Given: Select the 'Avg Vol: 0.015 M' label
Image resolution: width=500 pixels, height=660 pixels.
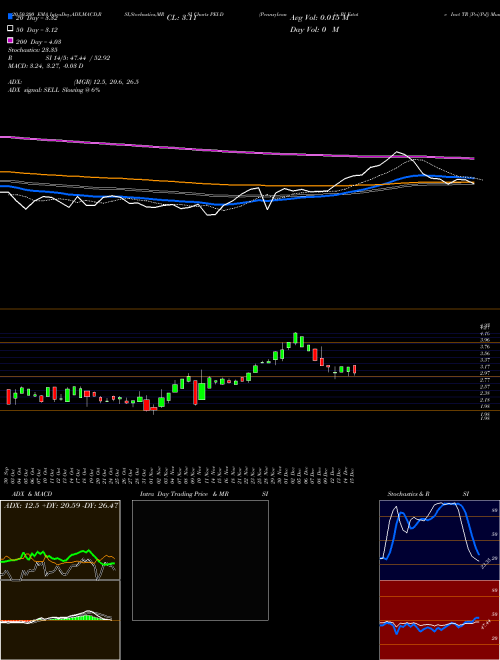Looking at the screenshot, I should (x=319, y=18).
